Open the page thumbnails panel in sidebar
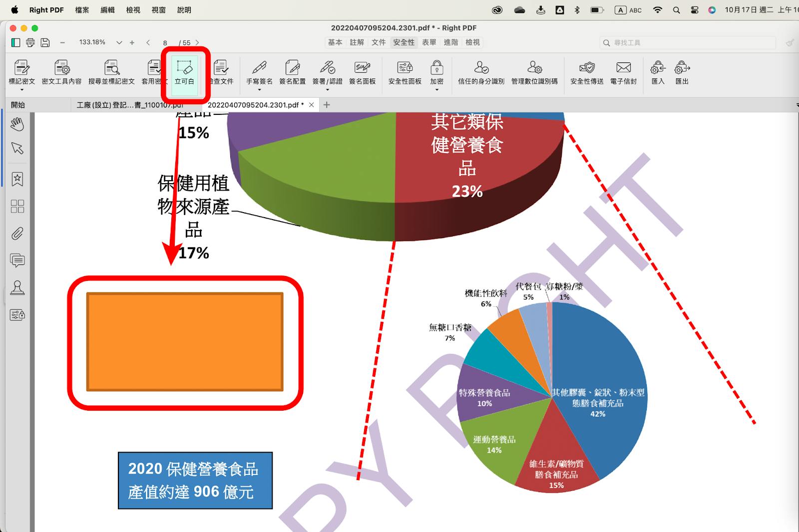This screenshot has height=532, width=799. click(x=17, y=206)
